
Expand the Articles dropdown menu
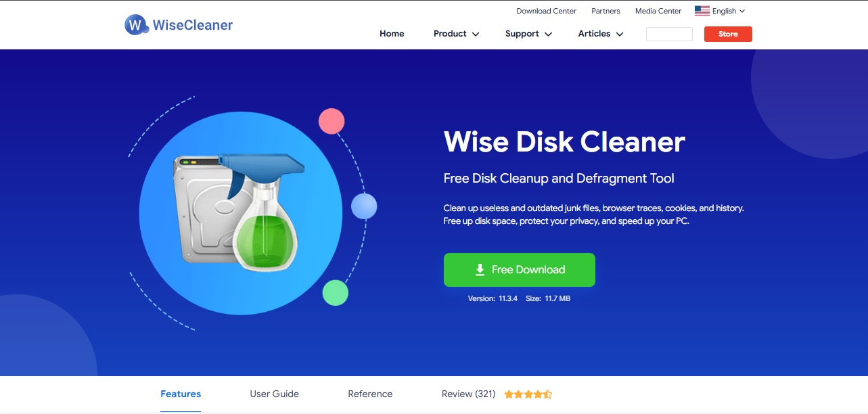(601, 34)
